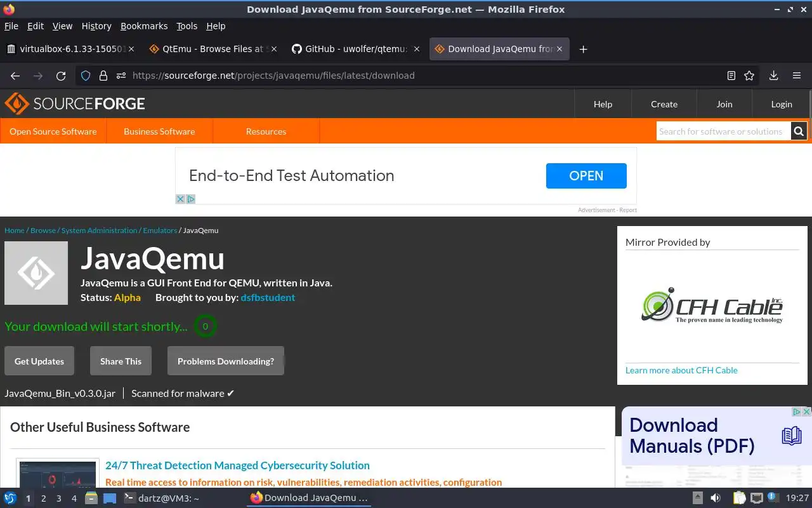Open the file manager taskbar icon
This screenshot has width=812, height=508.
coord(91,498)
